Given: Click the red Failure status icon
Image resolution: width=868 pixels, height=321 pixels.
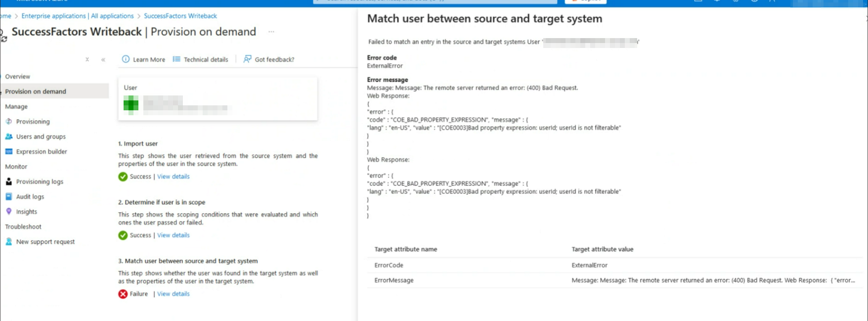Looking at the screenshot, I should [x=123, y=294].
